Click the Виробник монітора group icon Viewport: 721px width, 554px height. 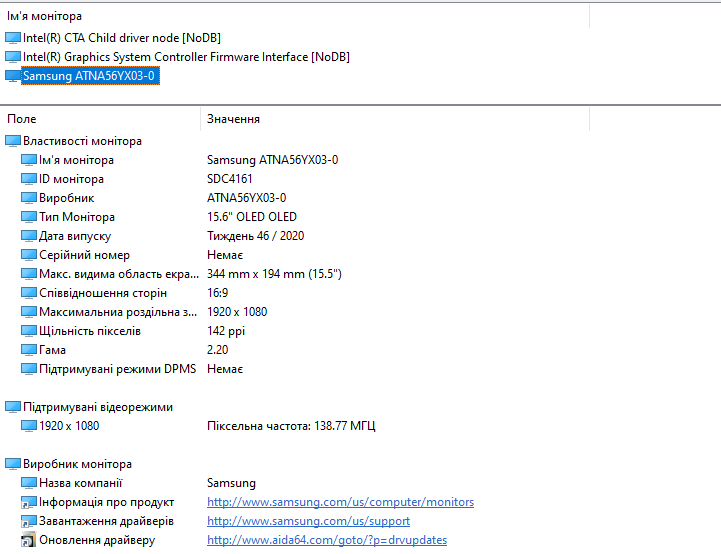(13, 464)
